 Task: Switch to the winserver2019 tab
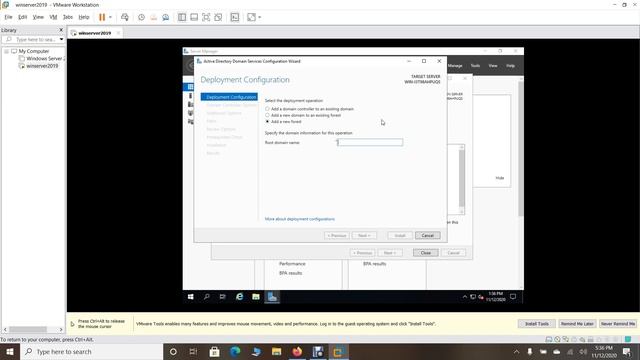tap(95, 33)
